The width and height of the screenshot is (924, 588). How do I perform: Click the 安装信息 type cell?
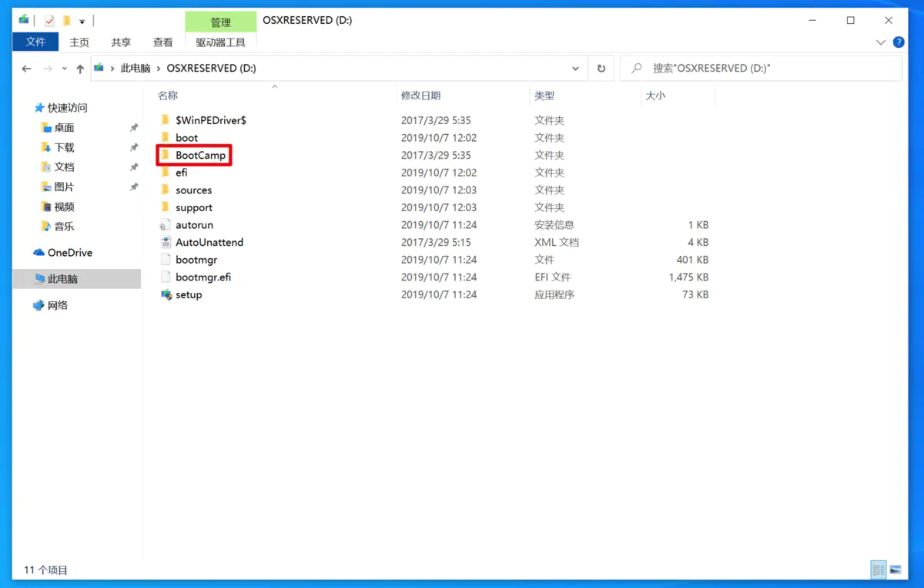554,225
